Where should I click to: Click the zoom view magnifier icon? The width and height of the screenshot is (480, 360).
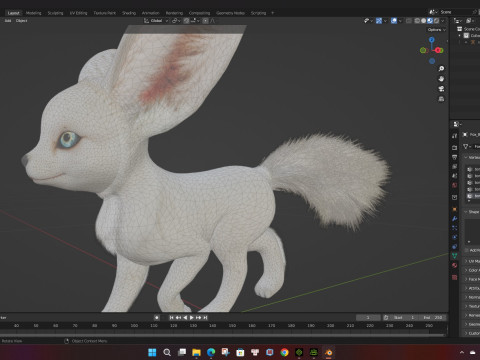(x=441, y=68)
